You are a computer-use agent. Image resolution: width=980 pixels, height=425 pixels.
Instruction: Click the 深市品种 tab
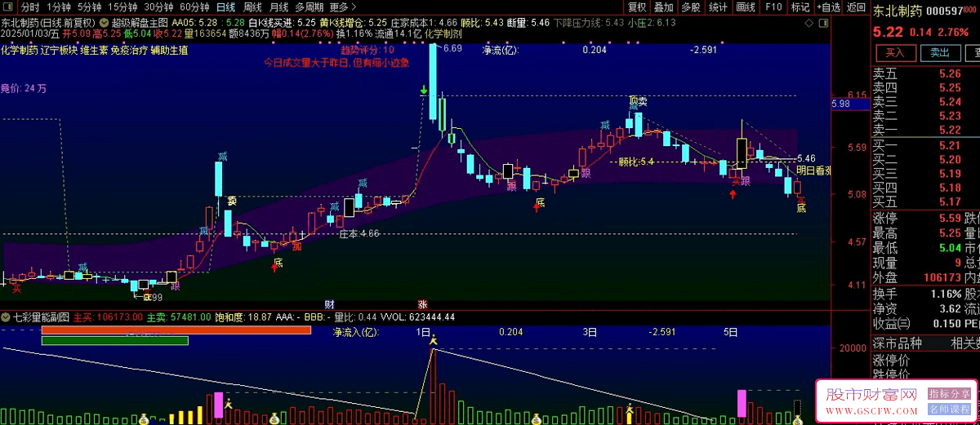[x=898, y=343]
